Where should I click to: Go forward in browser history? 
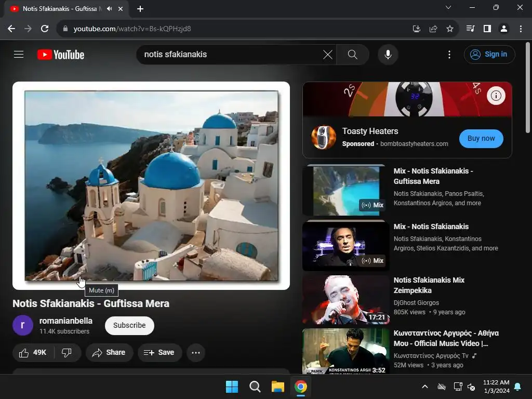(28, 29)
